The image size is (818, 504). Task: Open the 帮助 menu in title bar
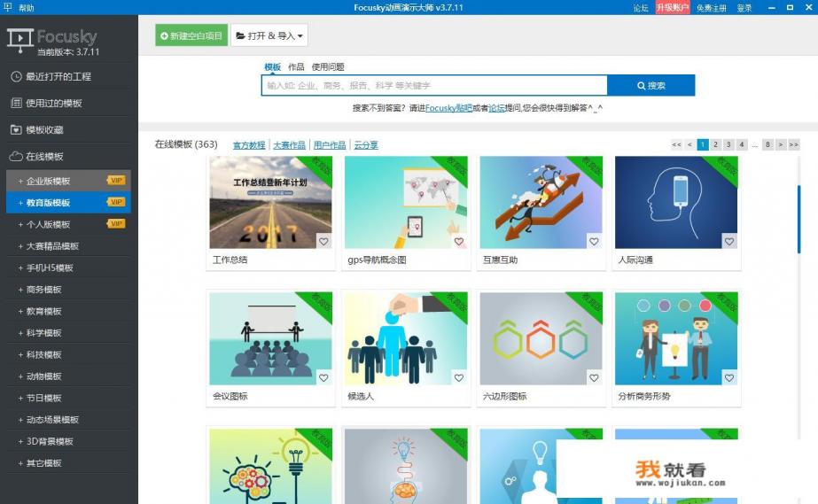pos(26,7)
